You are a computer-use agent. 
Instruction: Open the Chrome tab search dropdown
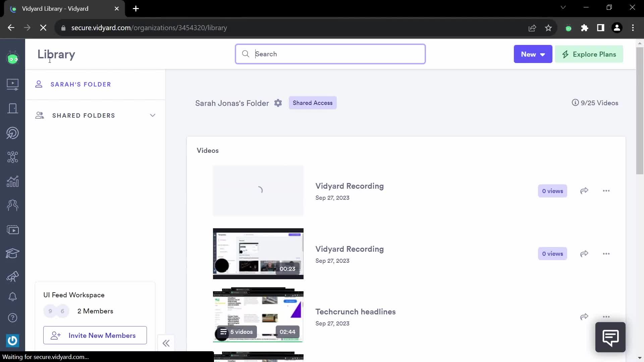(x=563, y=7)
